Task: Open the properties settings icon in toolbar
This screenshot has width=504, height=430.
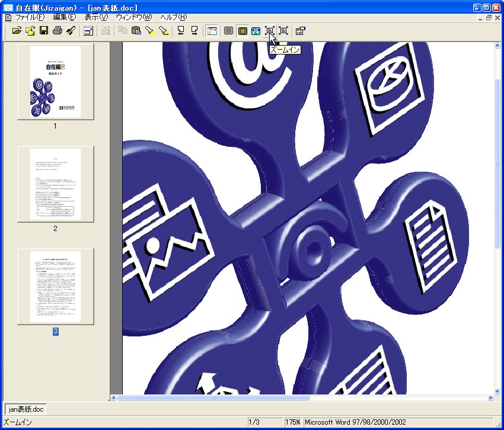Action: (x=300, y=31)
